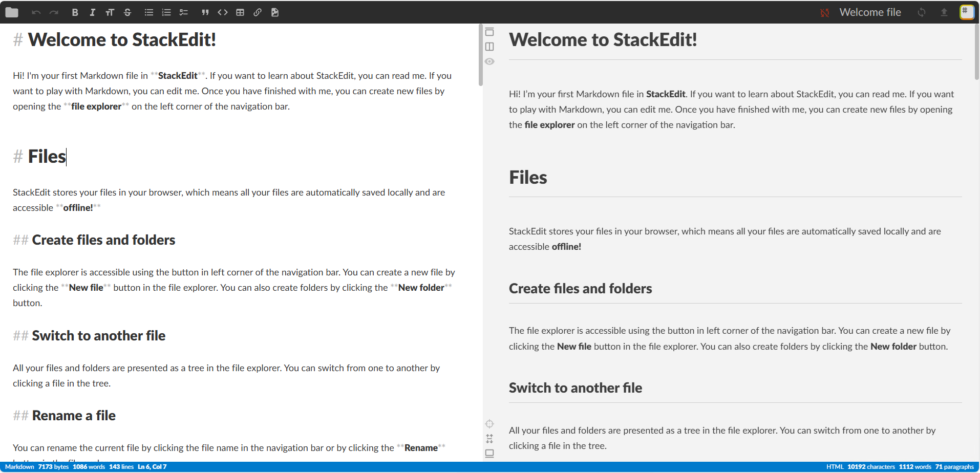The image size is (980, 473).
Task: Toggle focus mode crosshair icon
Action: click(x=489, y=424)
